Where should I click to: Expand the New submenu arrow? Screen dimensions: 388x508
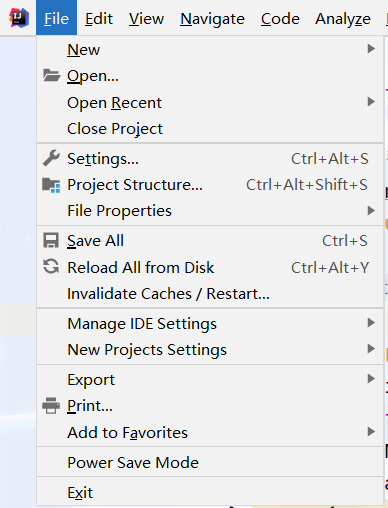(x=371, y=49)
